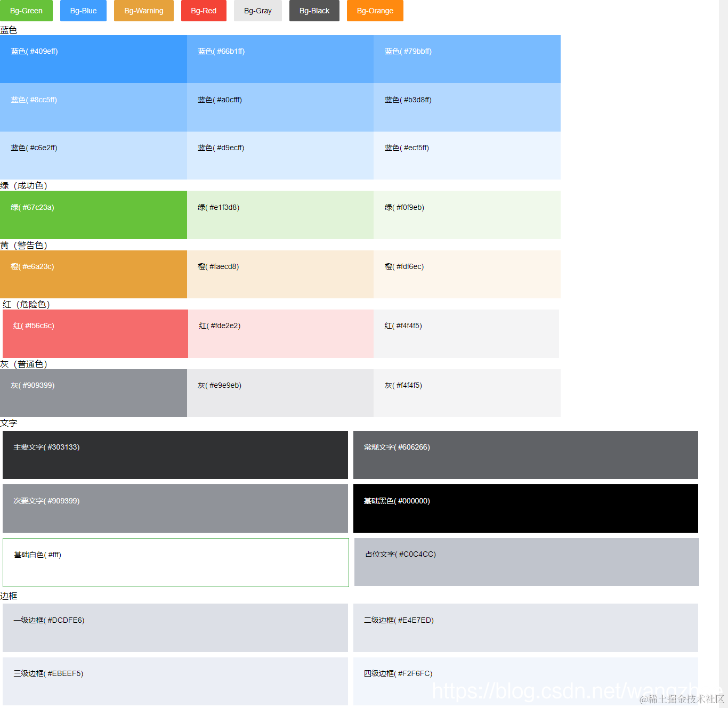Choose the 次要文字 #909399 swatch
728x708 pixels.
(x=175, y=508)
